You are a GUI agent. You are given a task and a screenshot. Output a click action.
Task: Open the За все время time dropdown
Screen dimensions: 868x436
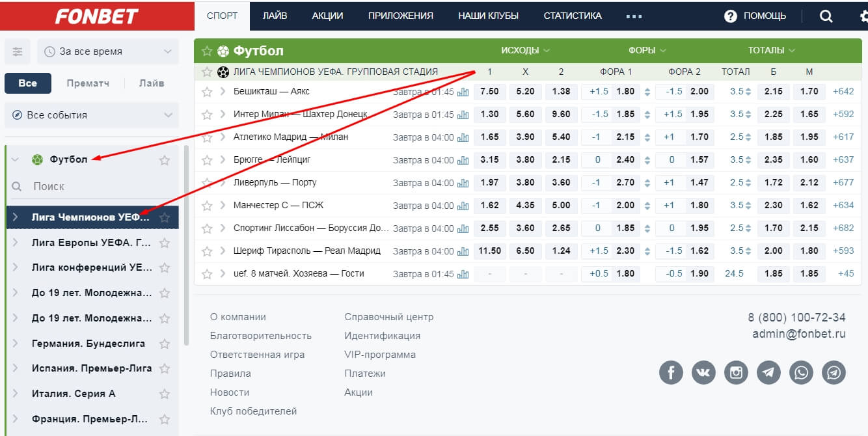(x=108, y=51)
